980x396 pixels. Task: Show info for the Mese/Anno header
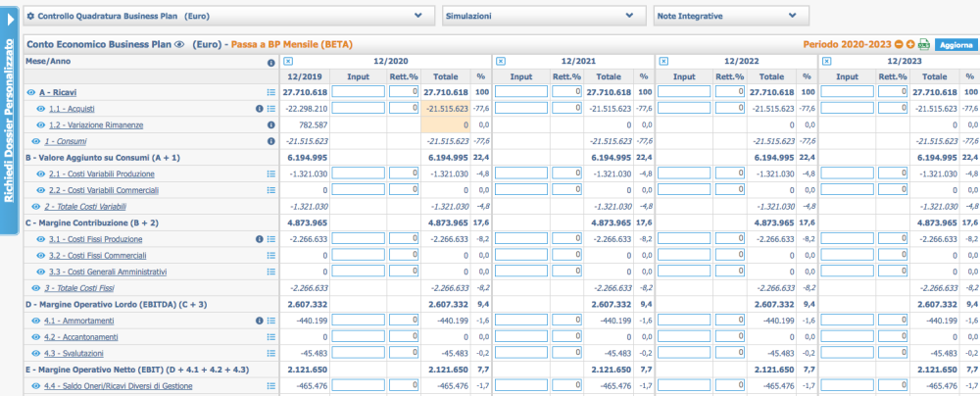(x=271, y=63)
